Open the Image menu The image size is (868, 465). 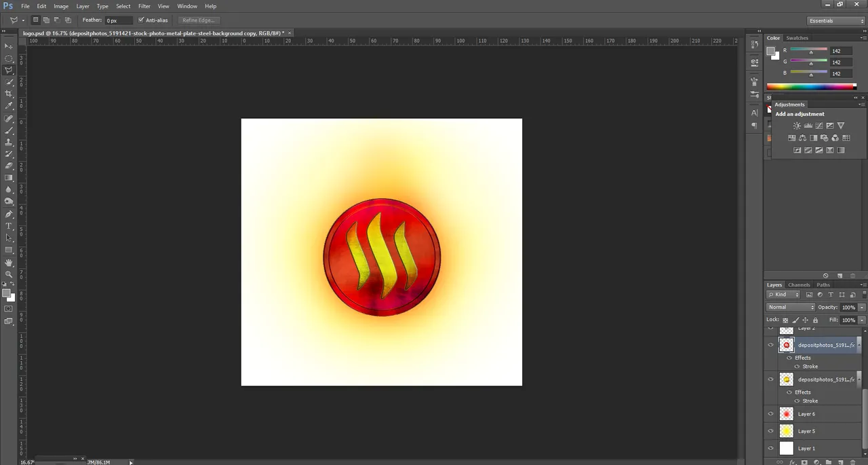(x=61, y=6)
